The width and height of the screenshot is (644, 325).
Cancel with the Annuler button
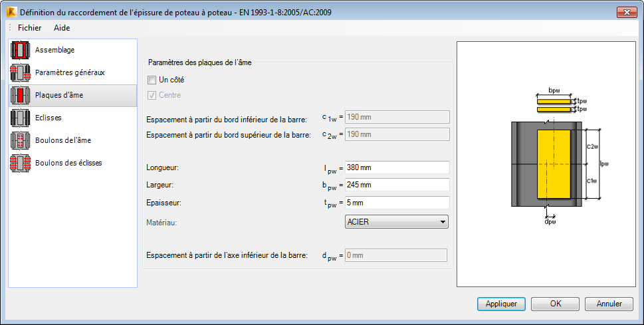tap(609, 304)
